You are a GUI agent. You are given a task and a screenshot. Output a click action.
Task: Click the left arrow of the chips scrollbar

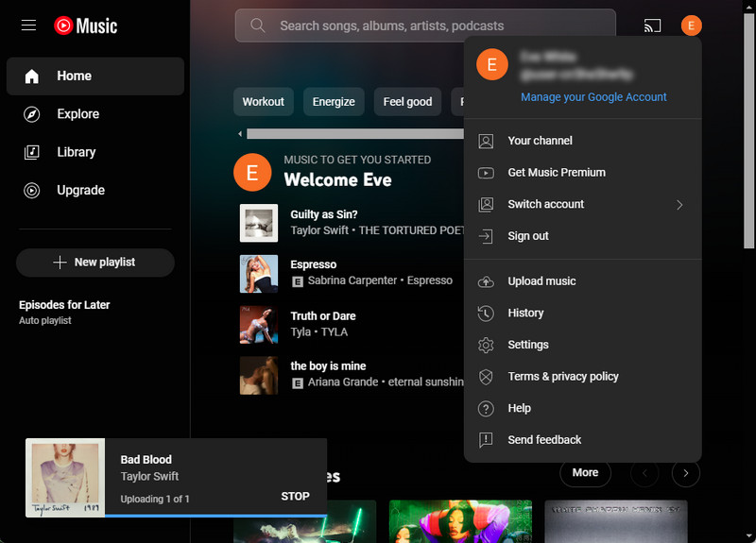[x=240, y=133]
